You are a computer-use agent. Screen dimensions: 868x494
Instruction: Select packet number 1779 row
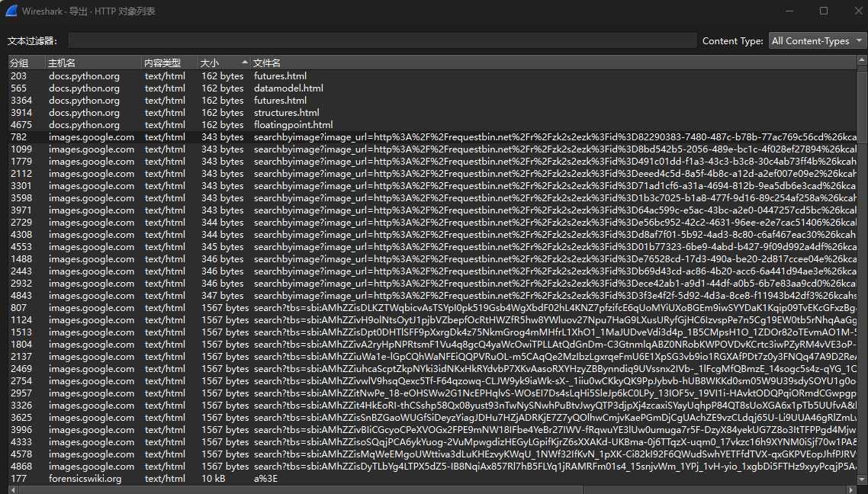tap(432, 161)
